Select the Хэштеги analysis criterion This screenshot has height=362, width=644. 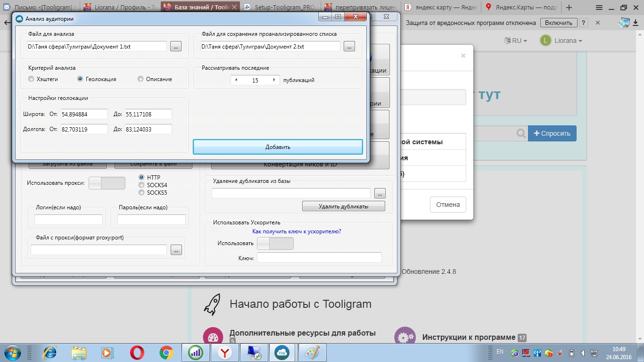tap(31, 79)
